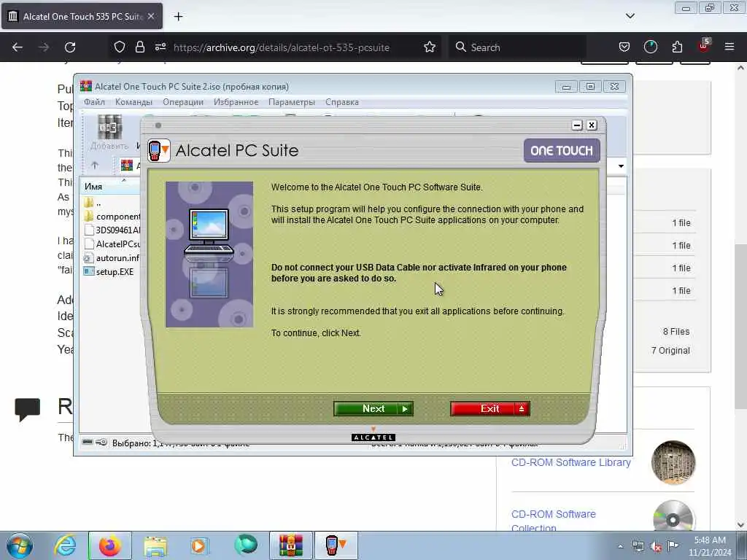This screenshot has width=747, height=560.
Task: Select the component folder in WinRAR list
Action: [112, 217]
